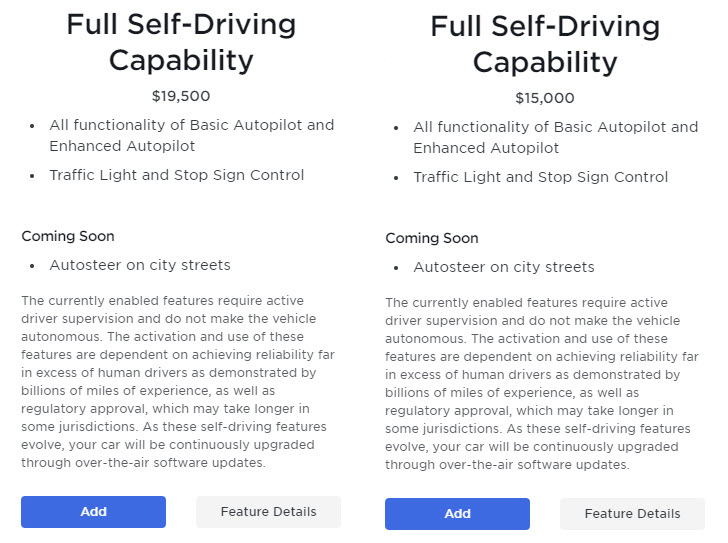
Task: Click the driver supervision disclaimer paragraph under $15,000
Action: coord(545,383)
